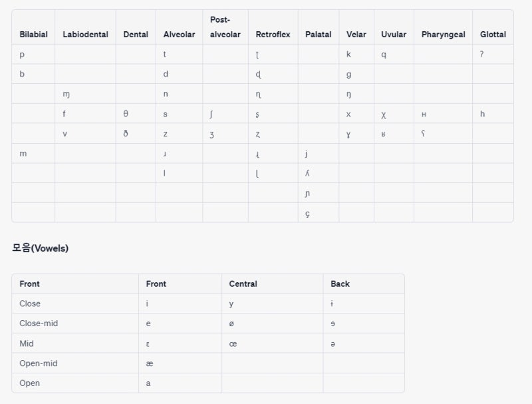Select the Labiodental column header
Image resolution: width=532 pixels, height=404 pixels.
(85, 35)
